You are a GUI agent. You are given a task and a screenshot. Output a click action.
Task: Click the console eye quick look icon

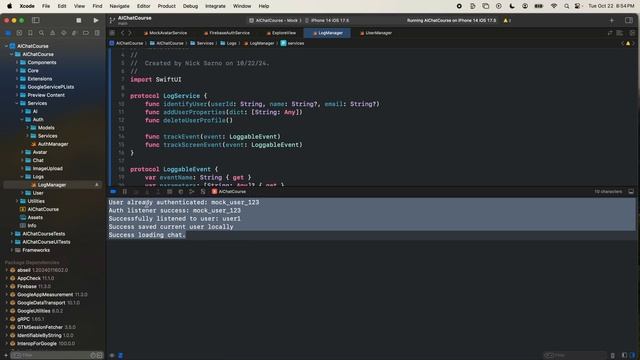tap(112, 356)
